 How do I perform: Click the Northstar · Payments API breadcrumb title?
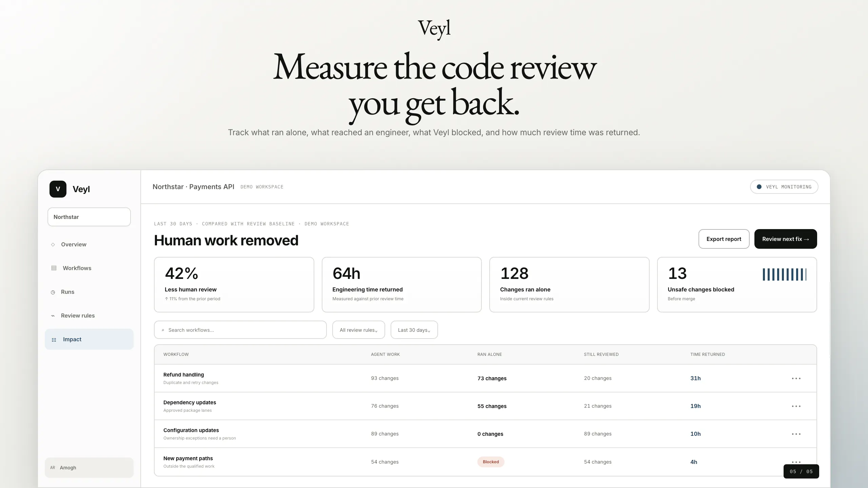point(193,187)
